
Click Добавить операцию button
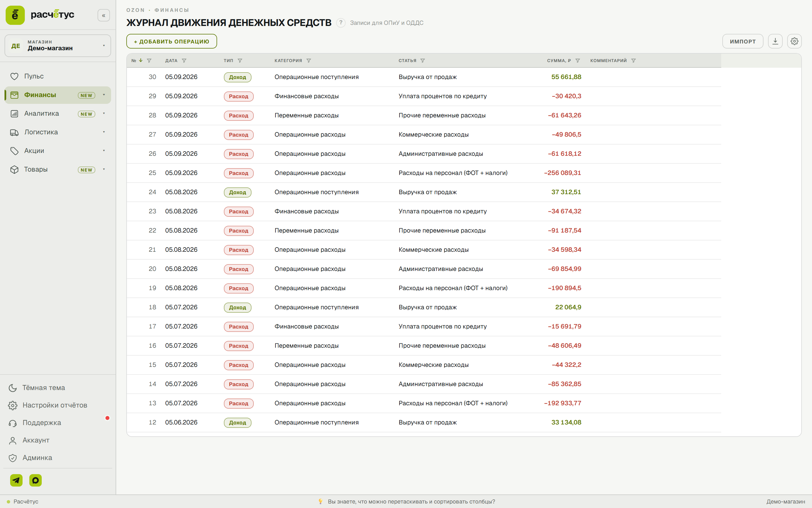click(x=171, y=41)
